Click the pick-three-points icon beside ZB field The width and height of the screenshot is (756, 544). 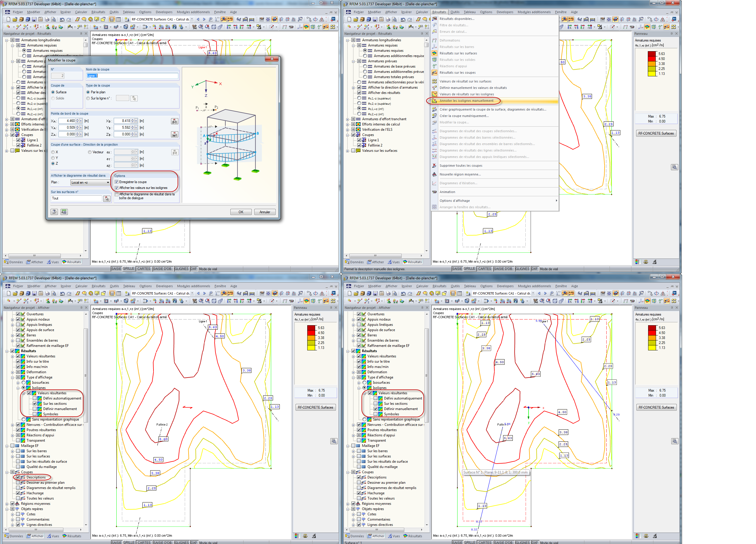pyautogui.click(x=174, y=135)
